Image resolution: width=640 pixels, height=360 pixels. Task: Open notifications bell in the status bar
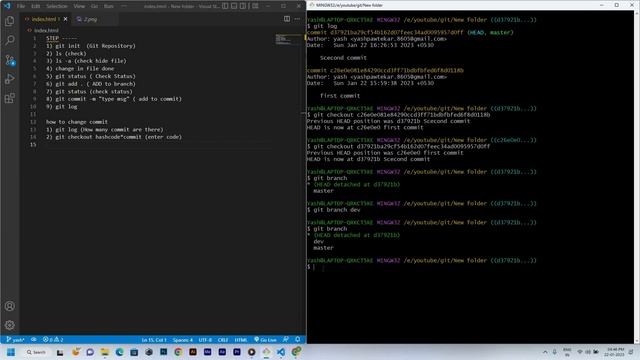[298, 340]
